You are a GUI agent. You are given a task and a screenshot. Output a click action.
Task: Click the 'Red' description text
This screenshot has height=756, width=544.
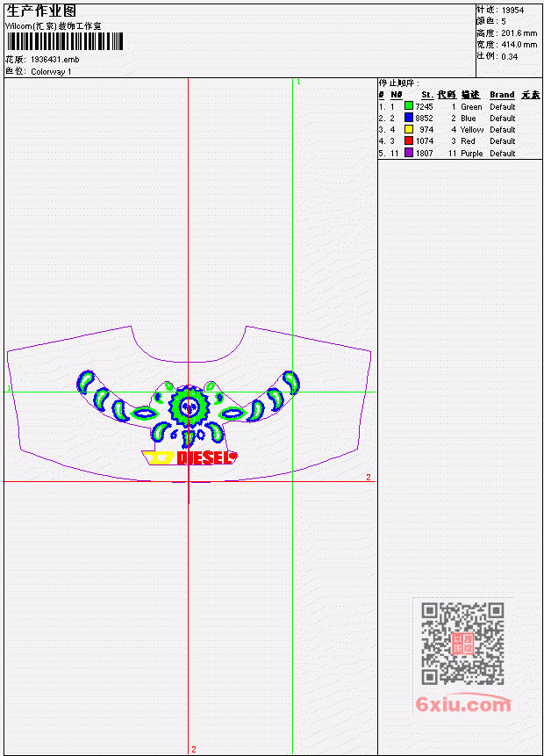point(468,141)
